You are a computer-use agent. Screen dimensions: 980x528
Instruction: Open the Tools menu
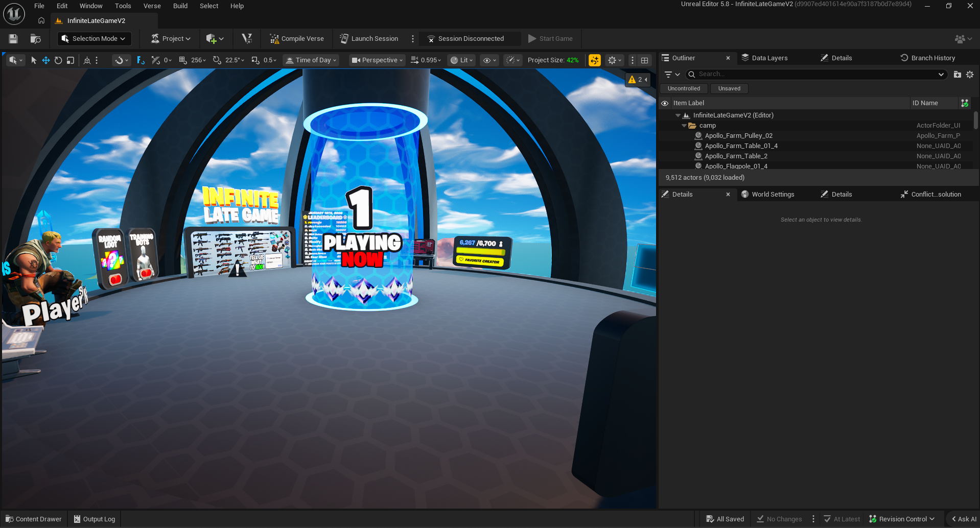tap(123, 6)
